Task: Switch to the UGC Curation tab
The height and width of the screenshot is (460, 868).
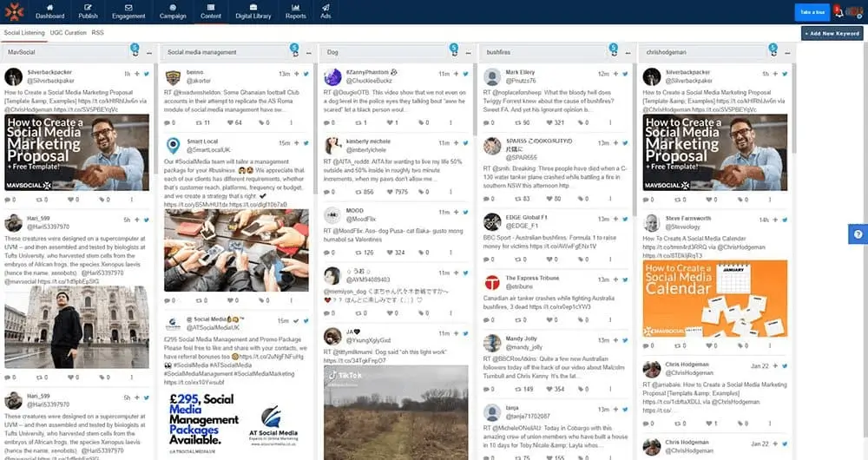Action: 68,33
